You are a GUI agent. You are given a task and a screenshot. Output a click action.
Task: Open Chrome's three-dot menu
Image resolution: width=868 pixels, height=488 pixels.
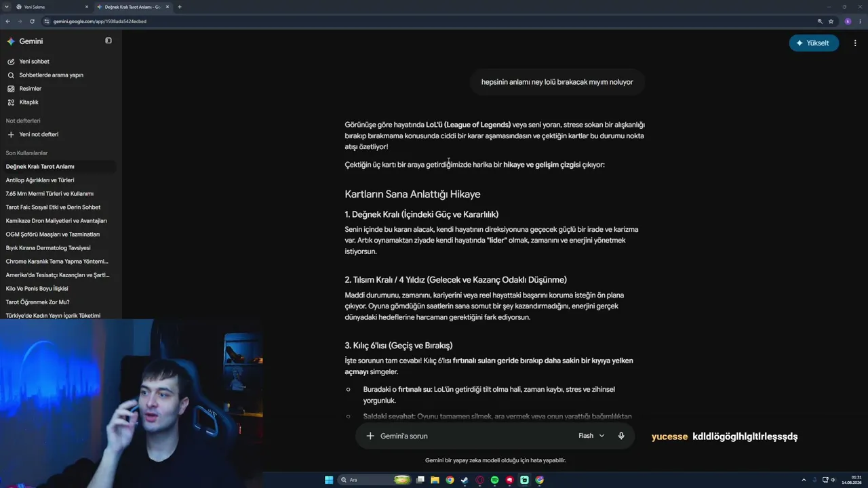coord(861,21)
